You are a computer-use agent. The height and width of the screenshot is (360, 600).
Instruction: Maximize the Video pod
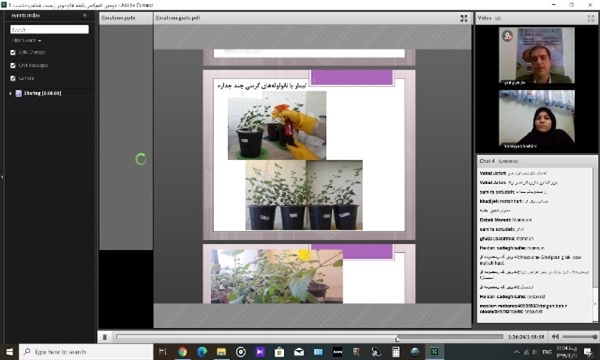point(590,18)
